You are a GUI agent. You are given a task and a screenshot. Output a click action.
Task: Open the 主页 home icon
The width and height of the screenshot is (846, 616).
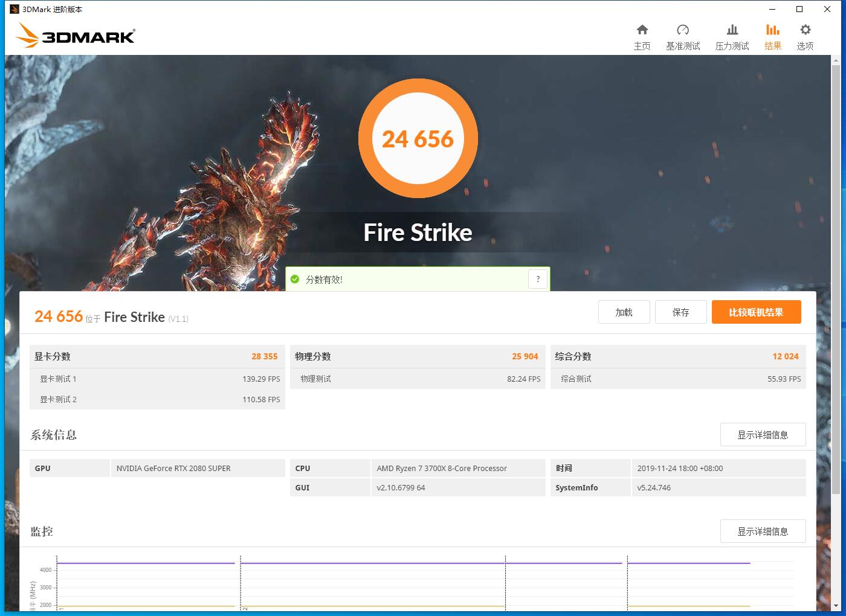coord(642,30)
